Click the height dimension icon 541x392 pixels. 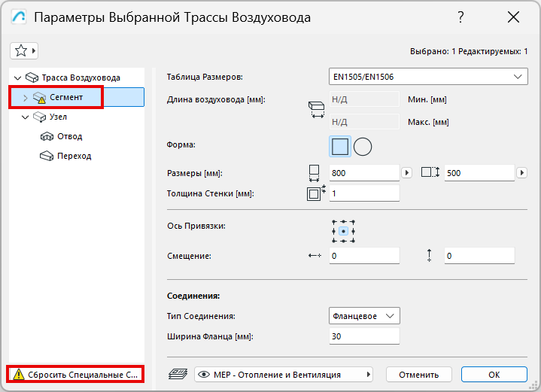tap(430, 172)
